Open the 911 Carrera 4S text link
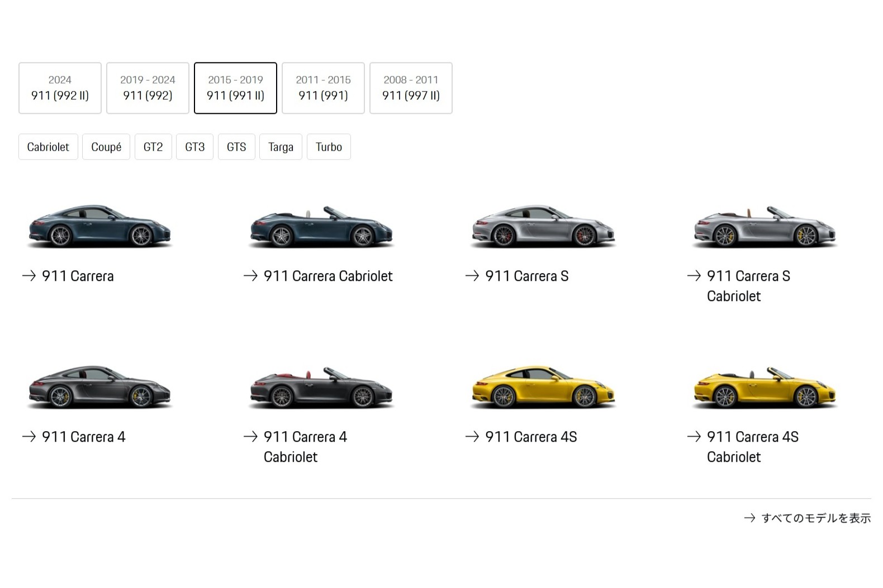The height and width of the screenshot is (588, 883). tap(531, 437)
